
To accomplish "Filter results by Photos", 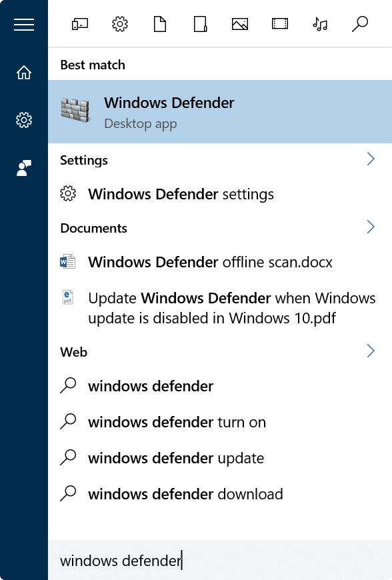I will (x=240, y=25).
